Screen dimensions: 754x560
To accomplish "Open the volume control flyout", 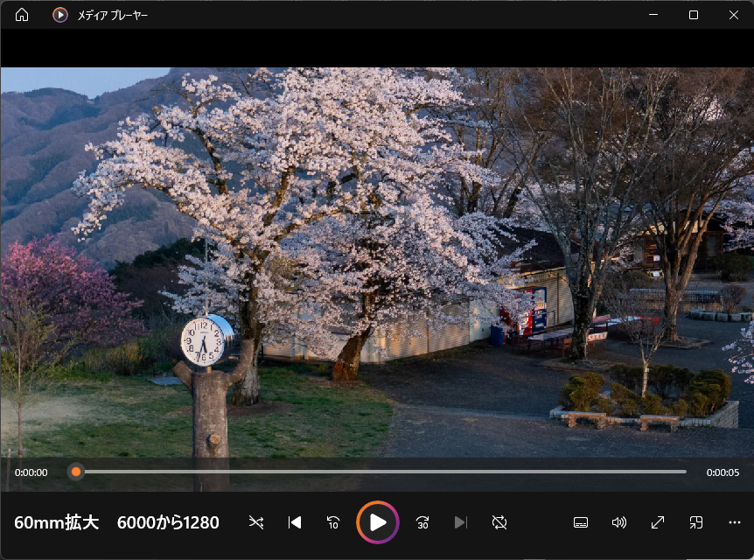I will tap(619, 522).
